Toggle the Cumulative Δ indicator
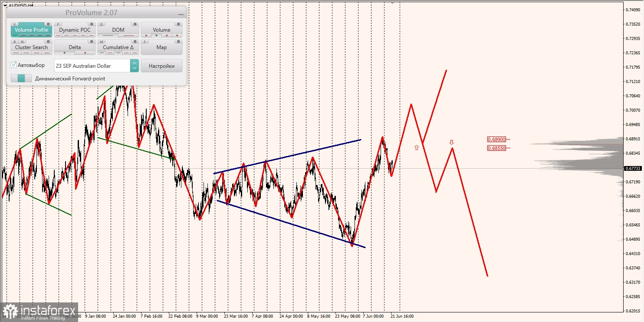 [x=118, y=47]
